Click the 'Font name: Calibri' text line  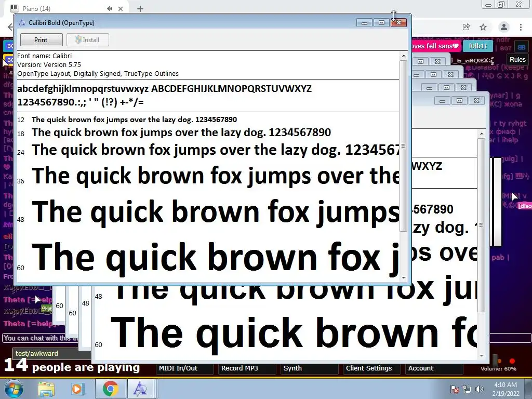tap(45, 56)
